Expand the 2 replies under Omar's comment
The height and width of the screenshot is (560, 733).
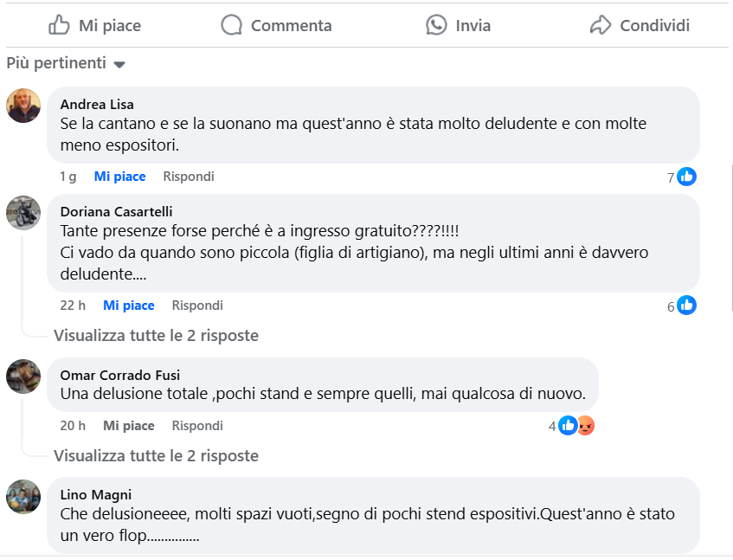156,455
